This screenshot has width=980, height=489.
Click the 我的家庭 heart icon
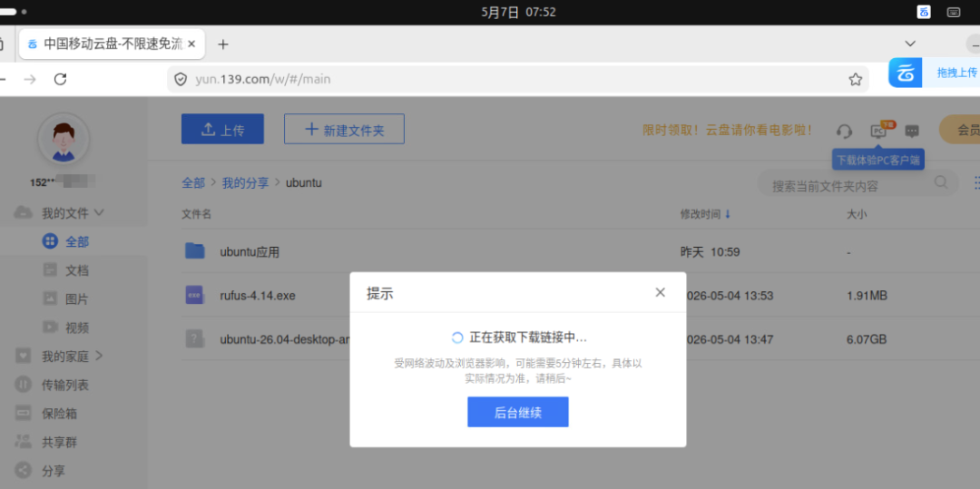pyautogui.click(x=23, y=356)
